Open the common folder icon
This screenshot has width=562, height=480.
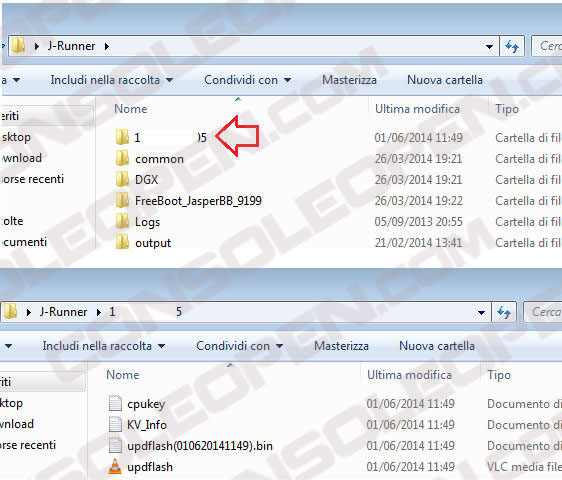(122, 158)
